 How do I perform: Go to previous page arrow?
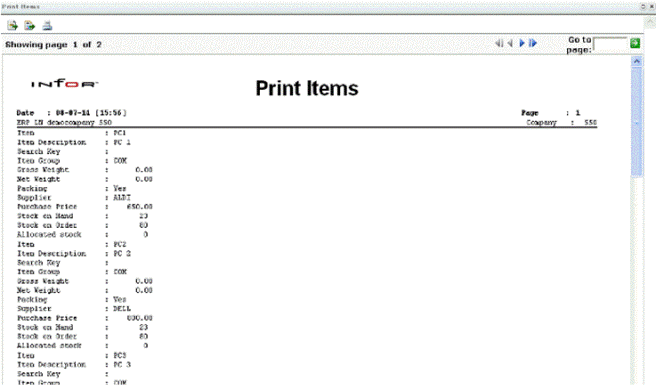pos(510,43)
